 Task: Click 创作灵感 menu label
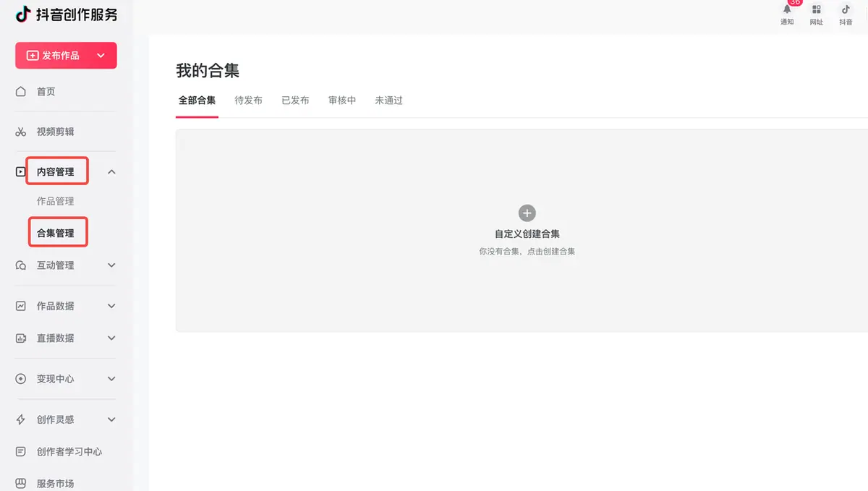(56, 419)
